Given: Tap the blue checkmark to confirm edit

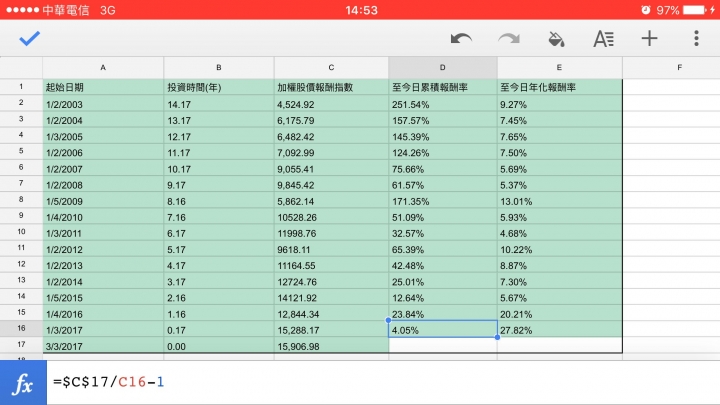Looking at the screenshot, I should [29, 39].
